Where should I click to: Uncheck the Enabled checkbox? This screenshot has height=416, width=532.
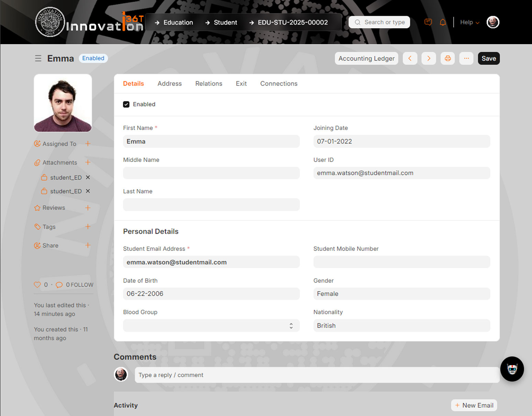(x=126, y=104)
